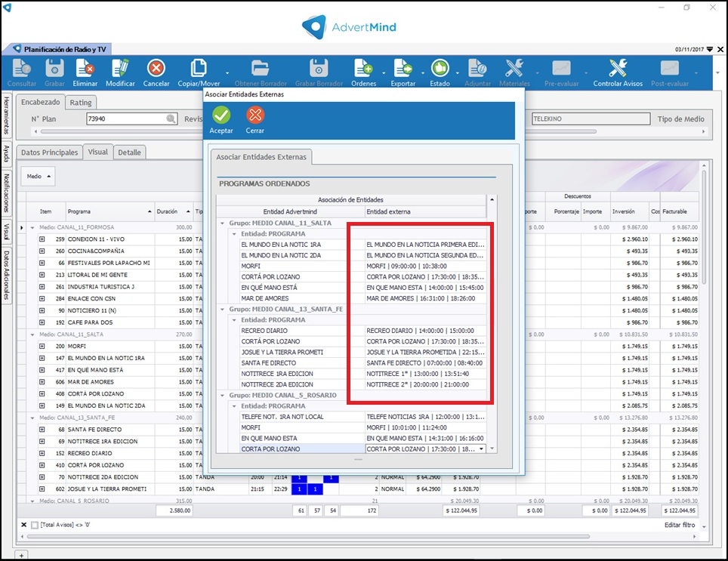This screenshot has width=728, height=561.
Task: Click the Grabar Borrador icon
Action: pos(319,68)
